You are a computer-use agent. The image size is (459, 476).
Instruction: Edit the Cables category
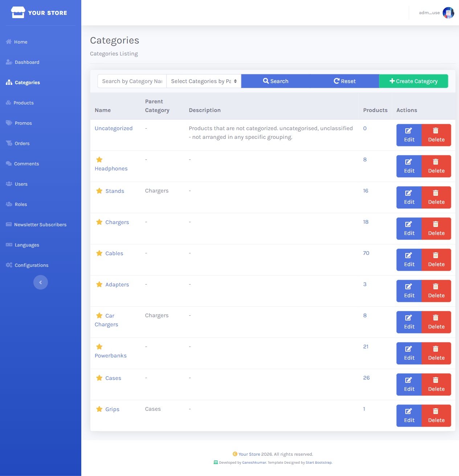(x=409, y=260)
